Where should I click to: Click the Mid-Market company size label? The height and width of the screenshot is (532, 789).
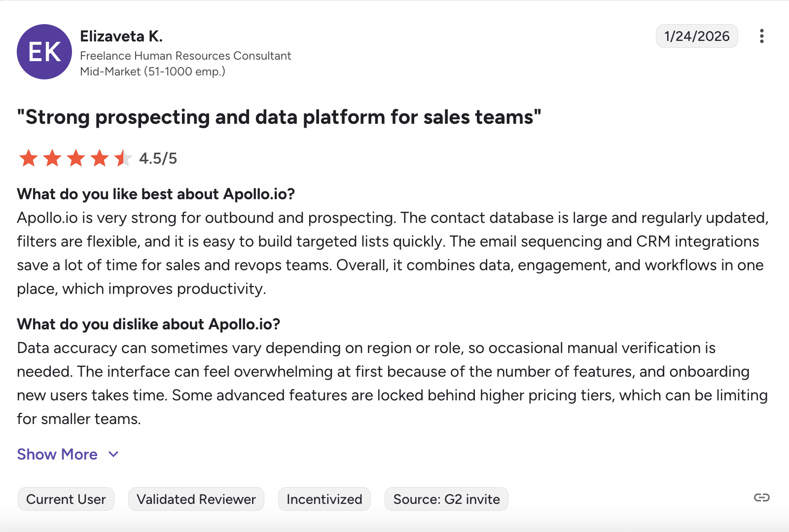(x=152, y=71)
